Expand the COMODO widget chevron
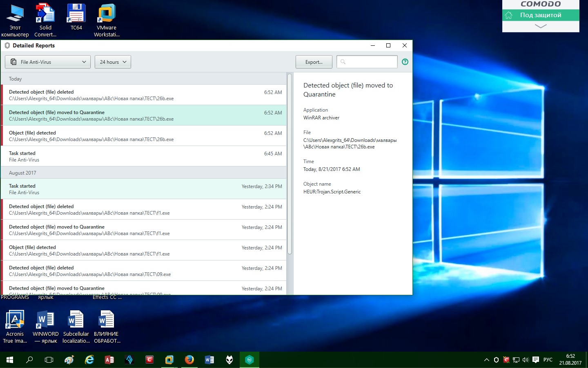Screen dimensions: 588x368 point(540,26)
